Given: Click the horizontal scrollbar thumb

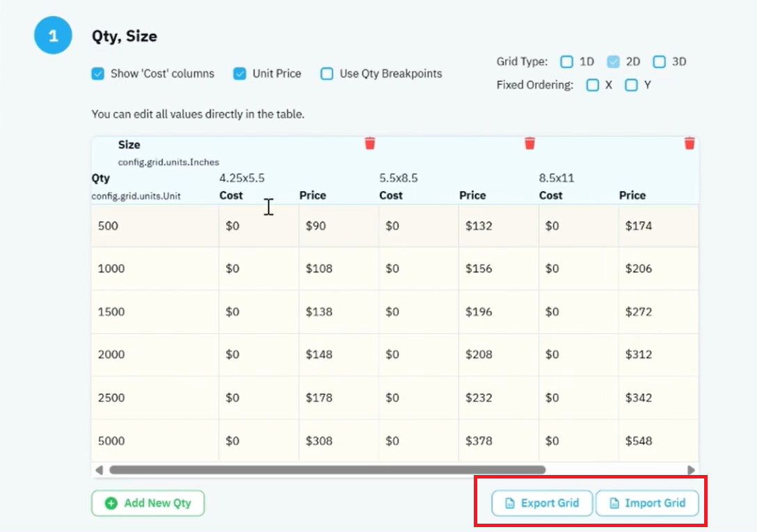Looking at the screenshot, I should coord(327,469).
